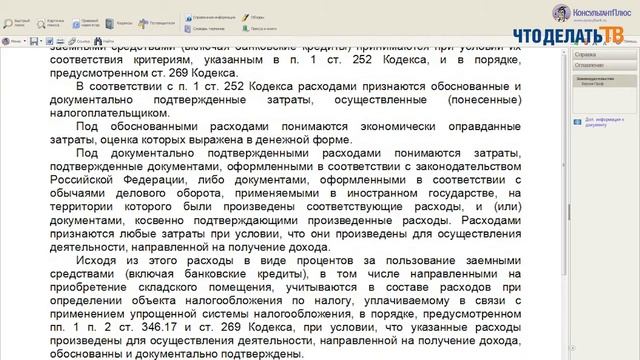The image size is (640, 360).
Task: Export document to Word icon
Action: (49, 41)
